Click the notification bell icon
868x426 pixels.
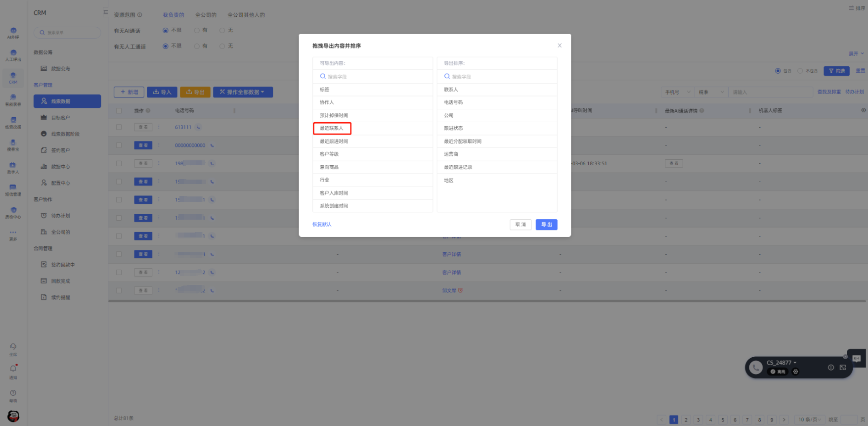(x=13, y=369)
